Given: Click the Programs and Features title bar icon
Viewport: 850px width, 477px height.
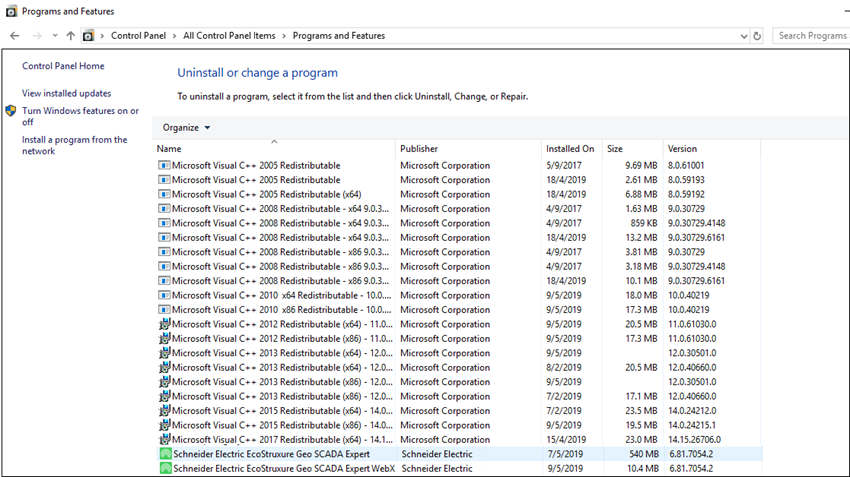Looking at the screenshot, I should coord(11,11).
